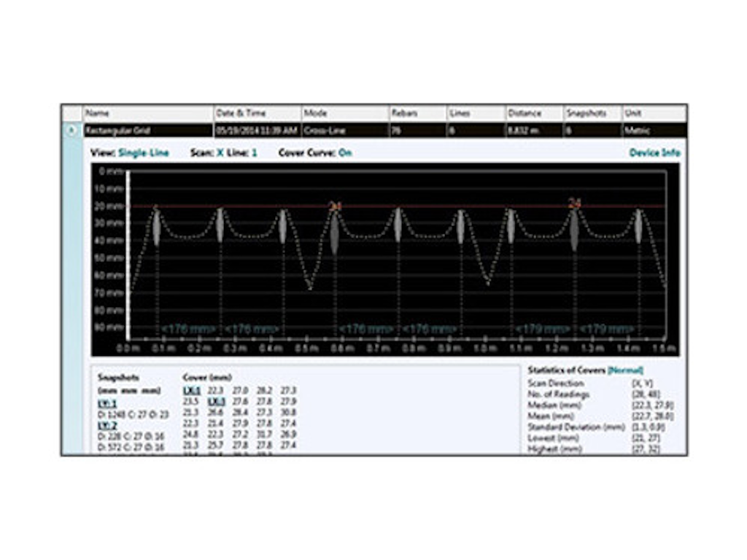The width and height of the screenshot is (747, 560).
Task: Select the LX:1 cover line link
Action: click(190, 391)
